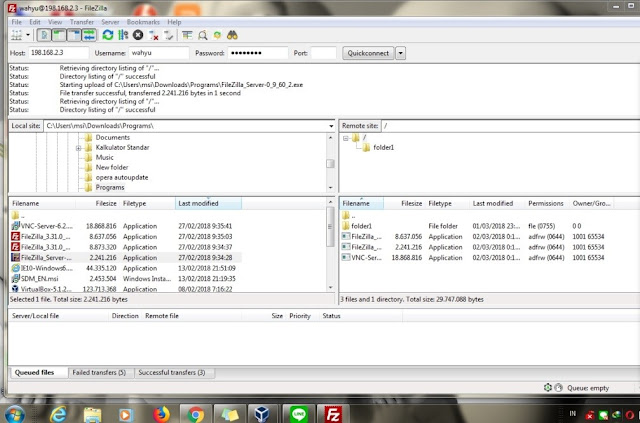Screen dimensions: 640x423
Task: Open Google Chrome in the taskbar
Action: click(196, 414)
